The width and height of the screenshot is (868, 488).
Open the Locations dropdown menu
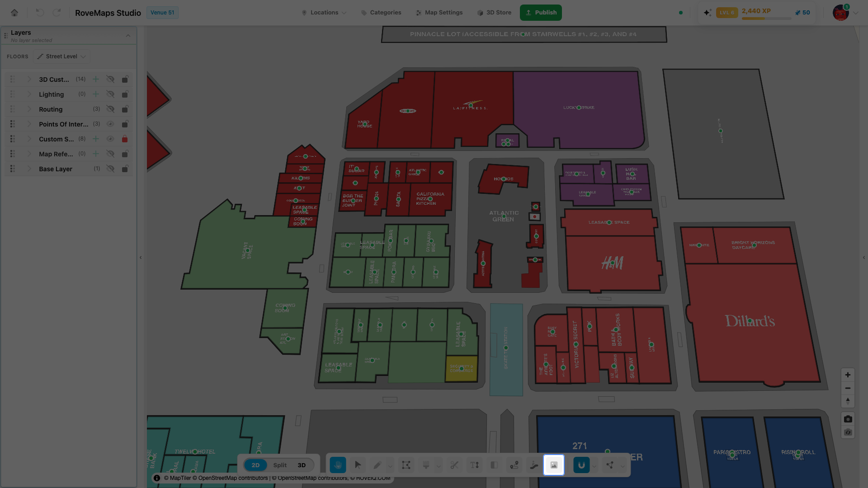[x=324, y=13]
